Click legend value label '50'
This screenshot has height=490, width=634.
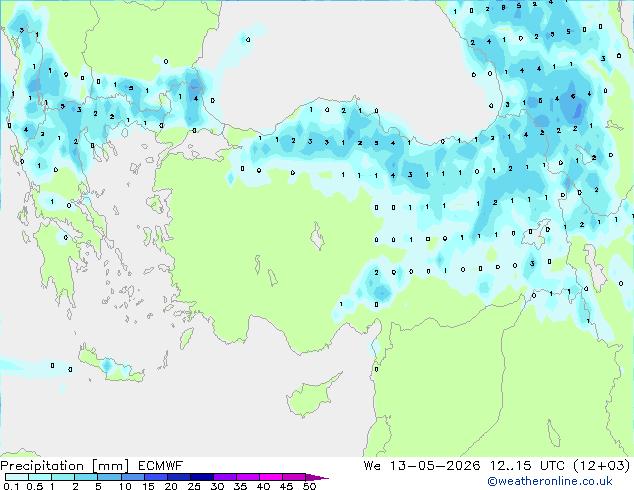[x=309, y=486]
